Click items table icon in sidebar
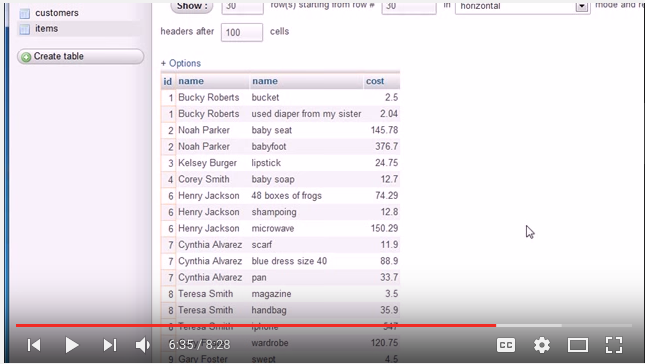 [x=25, y=29]
